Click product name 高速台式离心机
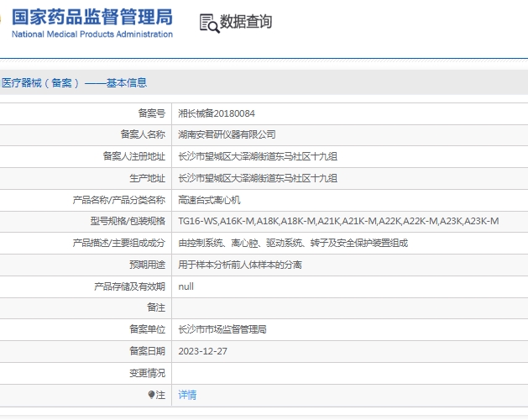 209,200
